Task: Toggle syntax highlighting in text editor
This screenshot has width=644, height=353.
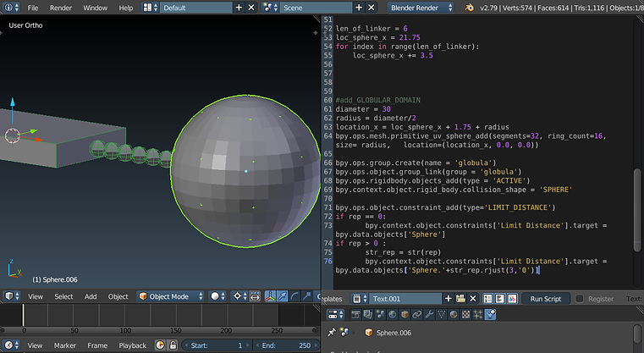Action: (512, 299)
